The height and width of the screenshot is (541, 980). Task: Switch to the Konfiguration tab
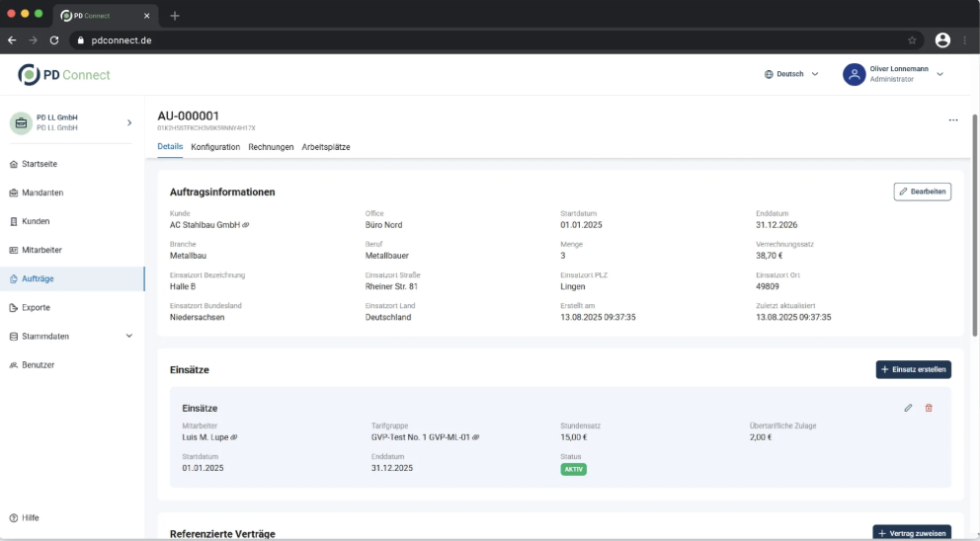point(215,147)
